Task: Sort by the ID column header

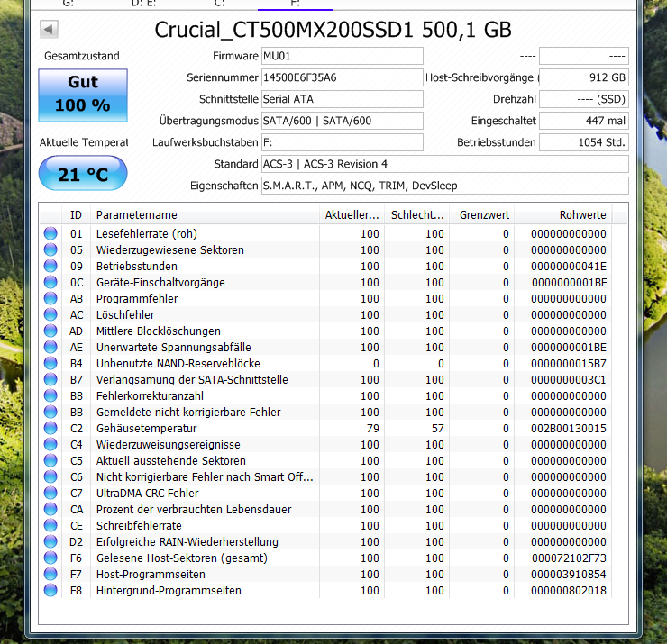Action: pos(76,215)
